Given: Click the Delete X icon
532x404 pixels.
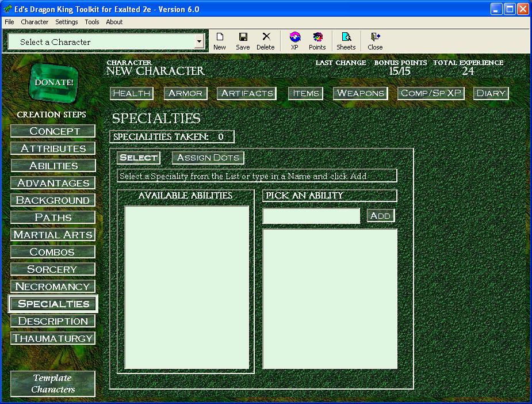Looking at the screenshot, I should [x=265, y=41].
